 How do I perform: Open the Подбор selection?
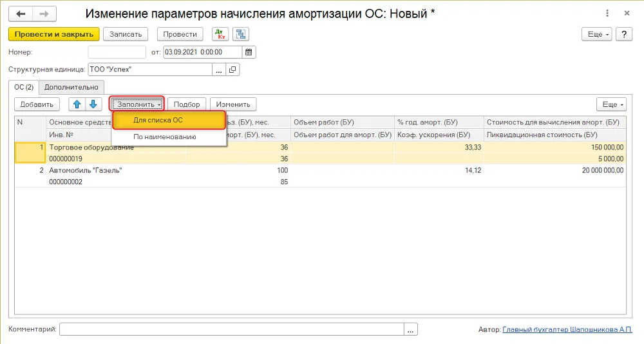tap(187, 104)
